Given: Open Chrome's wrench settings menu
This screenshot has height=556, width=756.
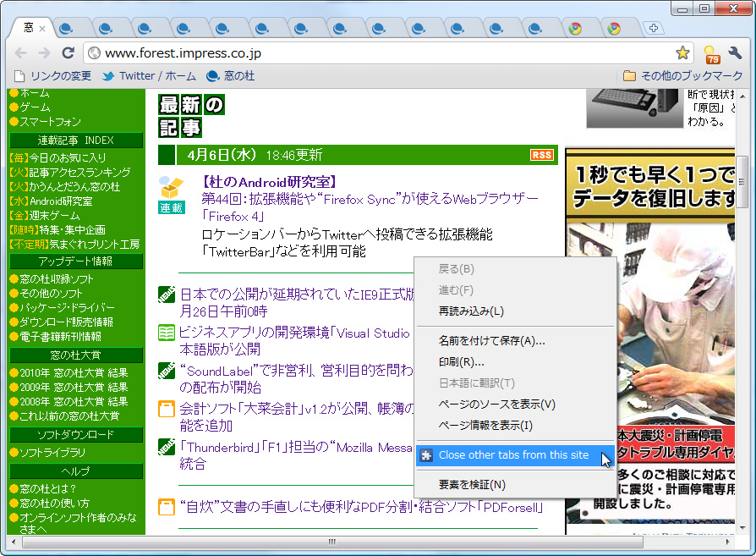Looking at the screenshot, I should point(735,52).
